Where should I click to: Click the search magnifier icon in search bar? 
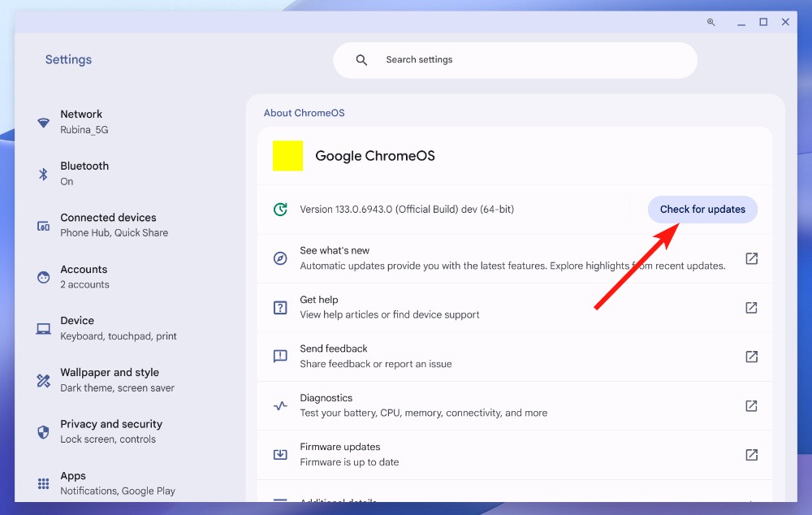pyautogui.click(x=361, y=59)
